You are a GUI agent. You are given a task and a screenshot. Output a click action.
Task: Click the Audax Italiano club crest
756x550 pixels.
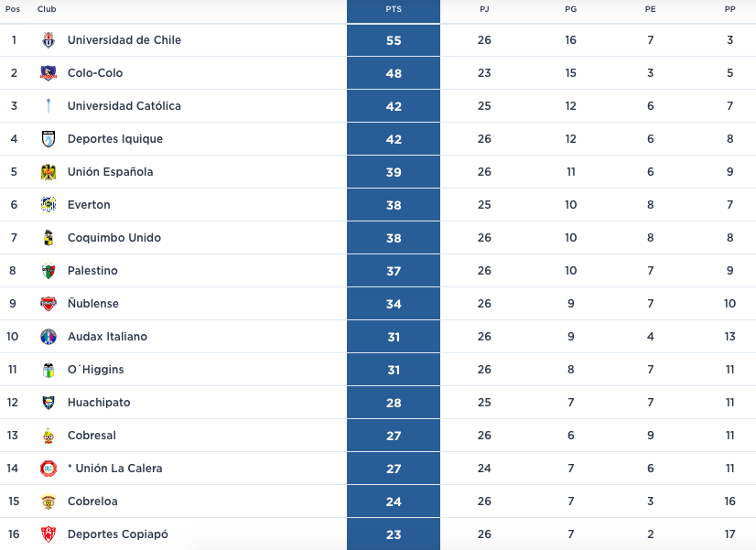tap(49, 337)
